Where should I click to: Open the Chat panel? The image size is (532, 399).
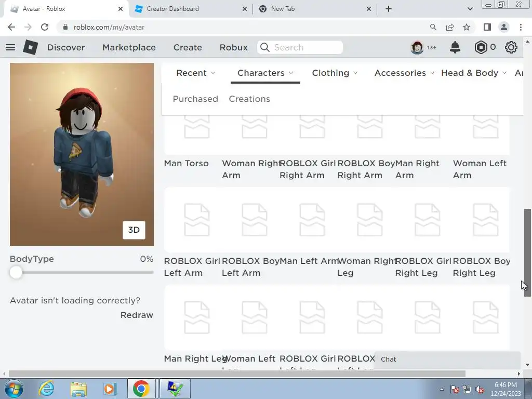pyautogui.click(x=447, y=360)
